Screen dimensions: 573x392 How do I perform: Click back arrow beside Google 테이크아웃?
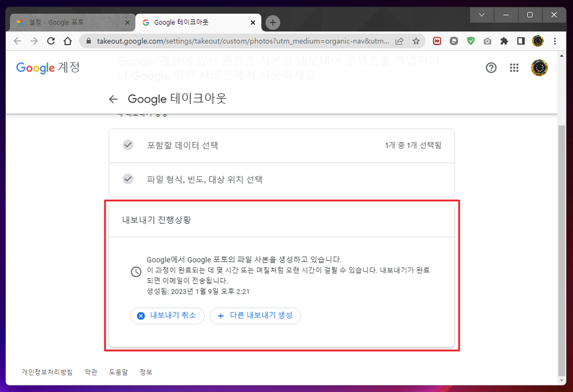113,99
